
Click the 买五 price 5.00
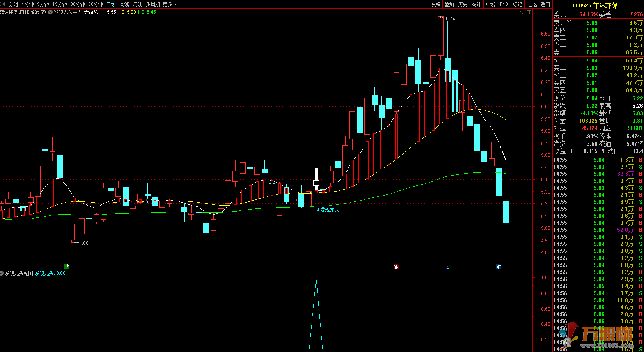(592, 90)
